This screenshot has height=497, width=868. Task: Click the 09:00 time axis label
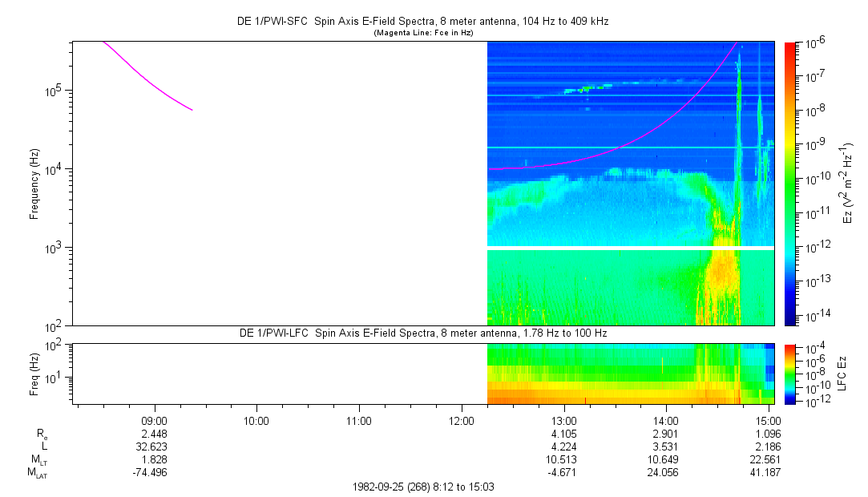154,420
